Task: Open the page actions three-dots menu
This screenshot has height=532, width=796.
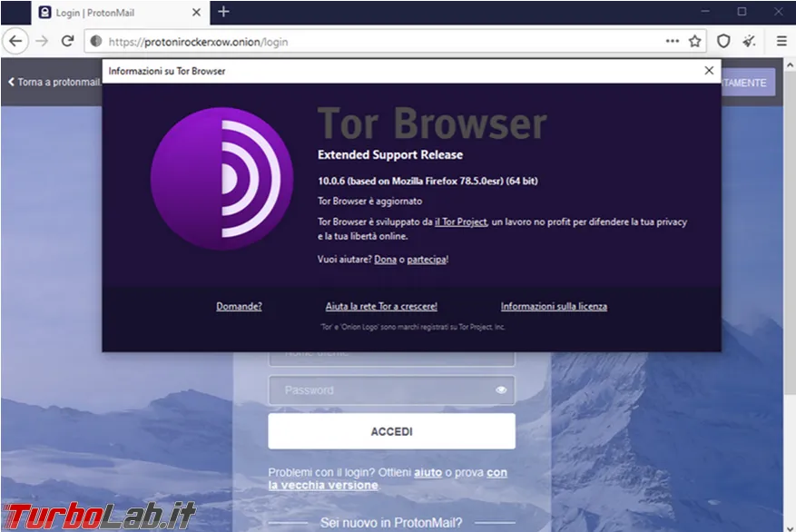Action: click(673, 41)
